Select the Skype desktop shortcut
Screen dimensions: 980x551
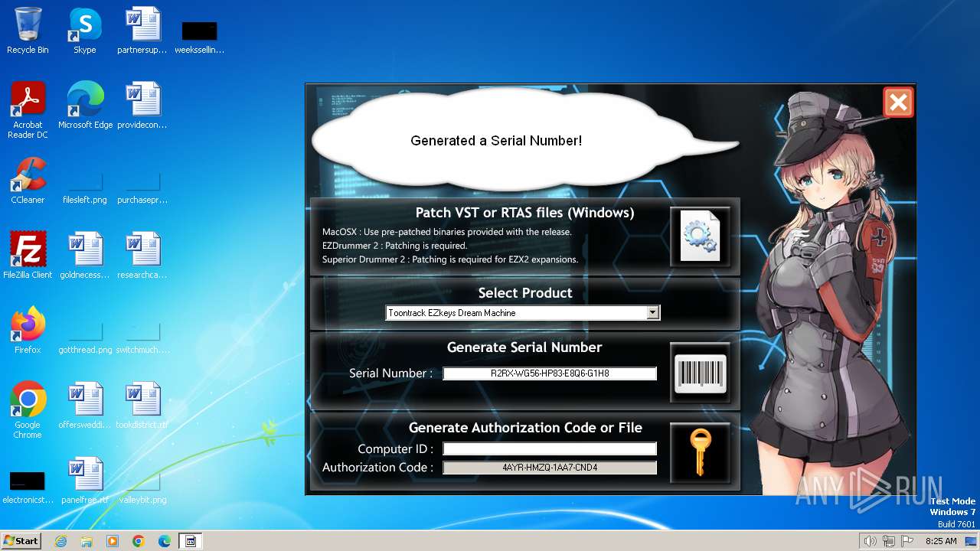pos(84,31)
